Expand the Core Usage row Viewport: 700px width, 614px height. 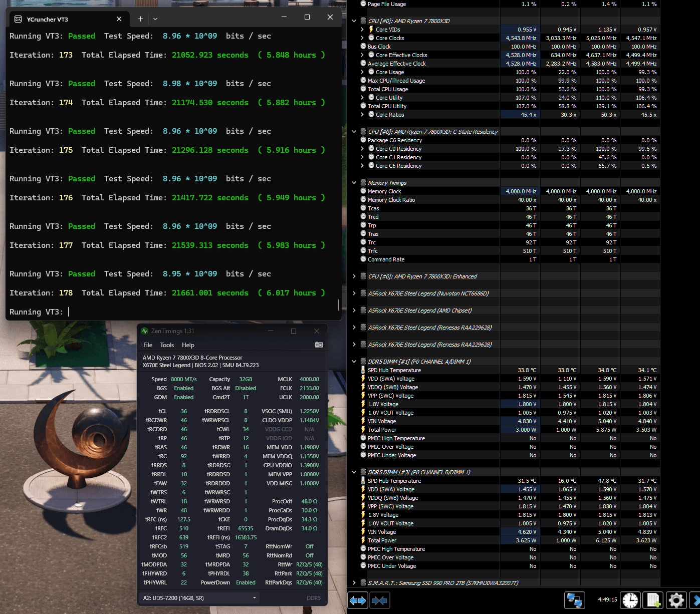coord(362,72)
